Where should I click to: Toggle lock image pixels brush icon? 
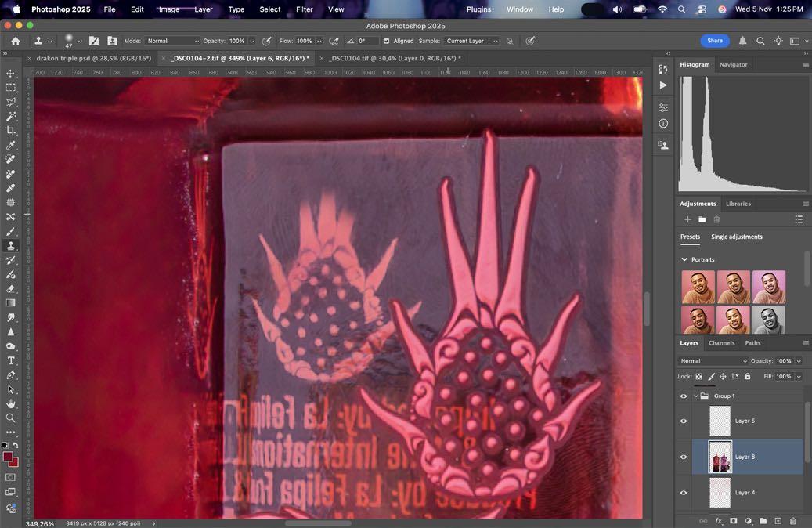point(711,377)
